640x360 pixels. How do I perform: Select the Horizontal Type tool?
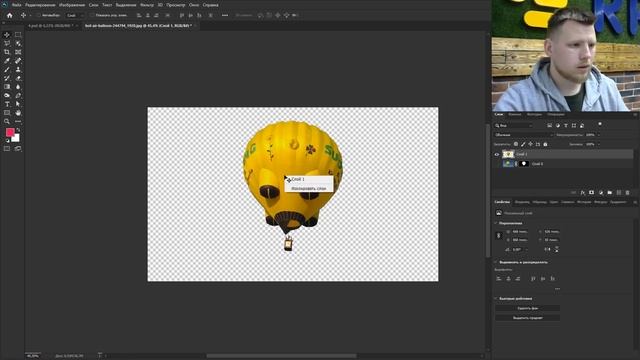click(7, 104)
